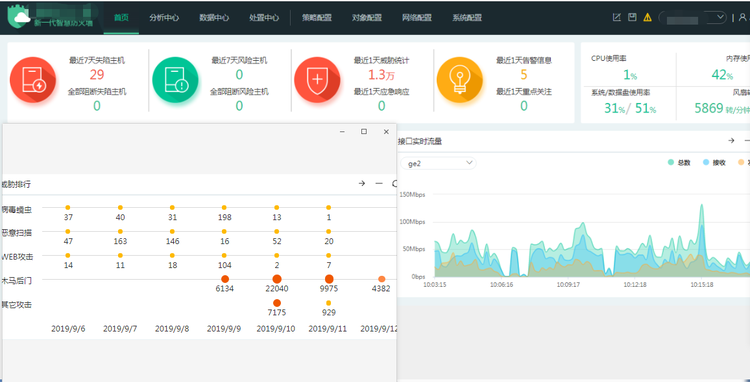Click the 最近1天重点关注 label
750x382 pixels.
(x=524, y=92)
